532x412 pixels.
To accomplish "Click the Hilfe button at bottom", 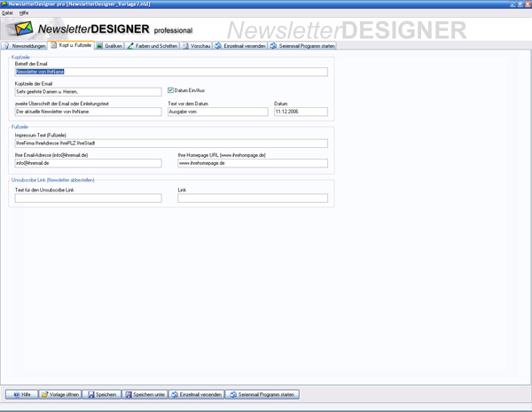I will (x=21, y=394).
